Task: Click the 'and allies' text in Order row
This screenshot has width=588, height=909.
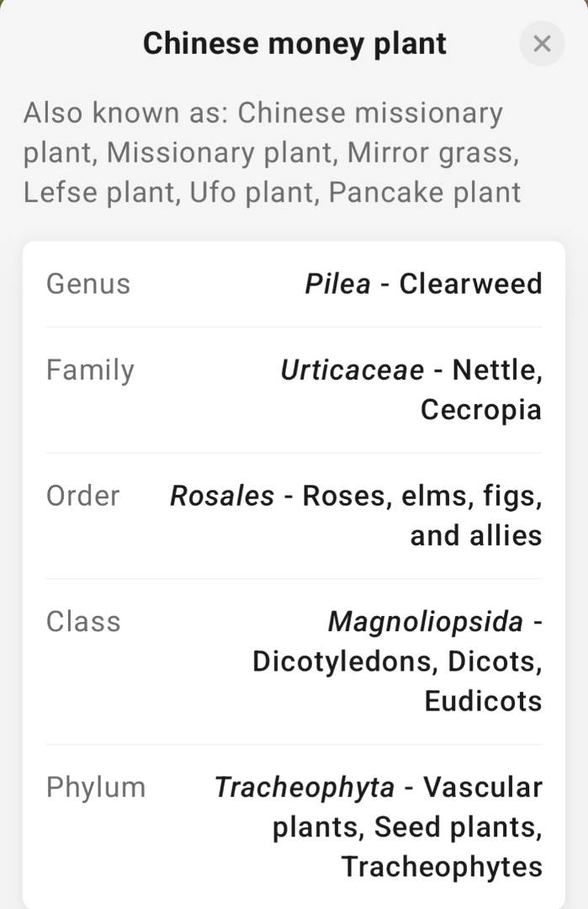Action: point(475,535)
